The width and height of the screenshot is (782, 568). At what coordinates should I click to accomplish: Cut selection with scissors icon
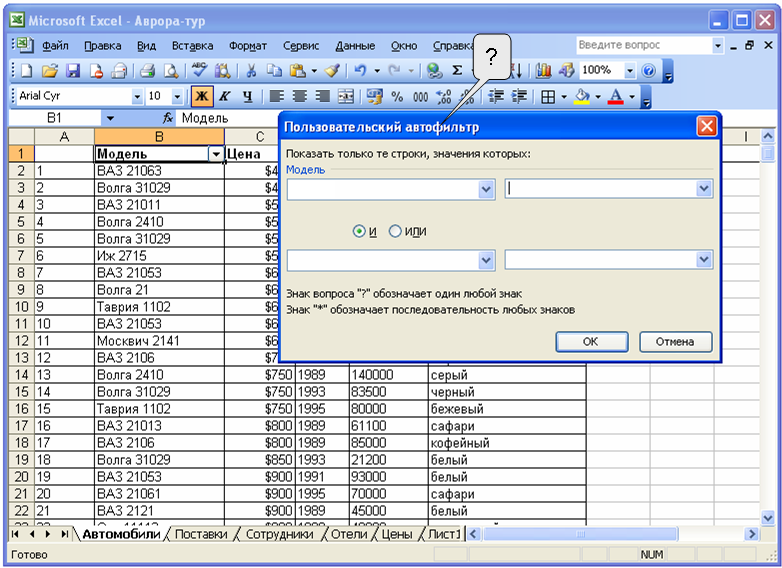(251, 71)
